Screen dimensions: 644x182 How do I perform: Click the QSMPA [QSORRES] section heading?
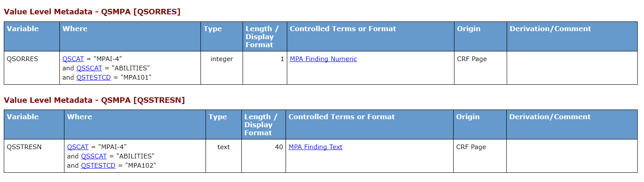point(92,12)
